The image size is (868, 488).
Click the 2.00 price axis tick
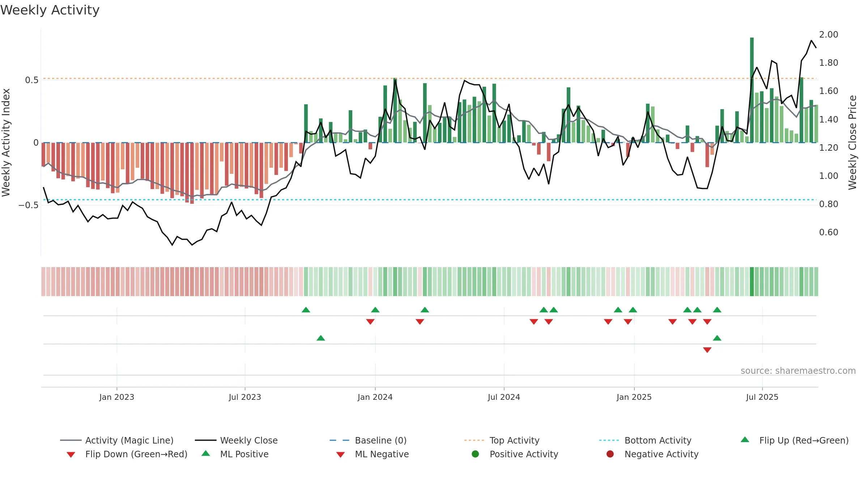pyautogui.click(x=829, y=35)
